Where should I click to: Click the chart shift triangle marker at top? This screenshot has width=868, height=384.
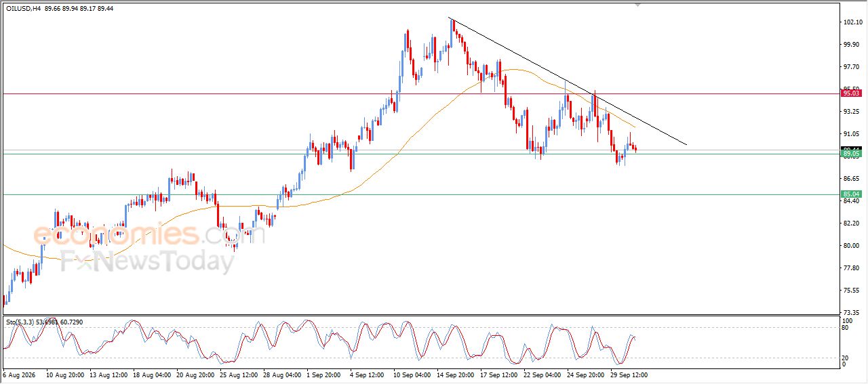pyautogui.click(x=637, y=4)
